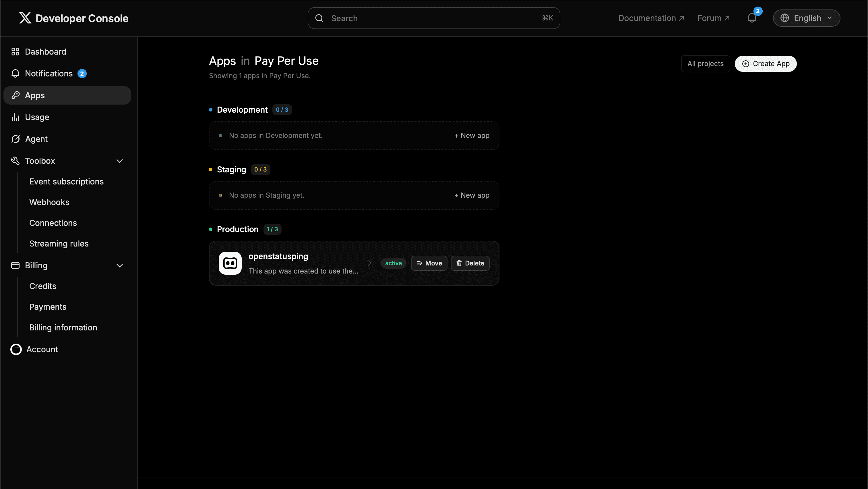
Task: Click the X logo in the header
Action: tap(25, 18)
